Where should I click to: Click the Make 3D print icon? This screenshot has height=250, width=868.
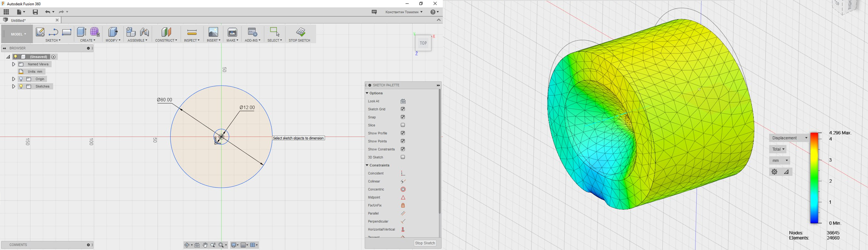(x=233, y=32)
